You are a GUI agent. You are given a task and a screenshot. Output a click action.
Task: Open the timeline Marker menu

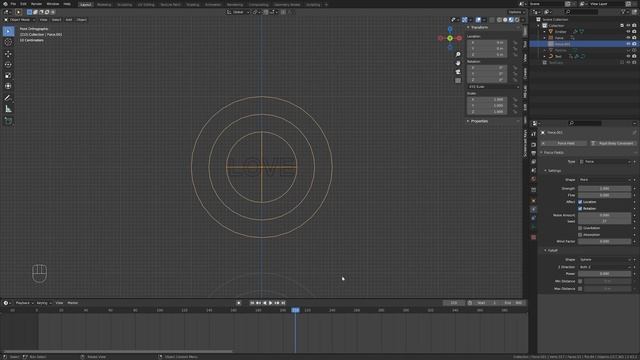pyautogui.click(x=73, y=303)
